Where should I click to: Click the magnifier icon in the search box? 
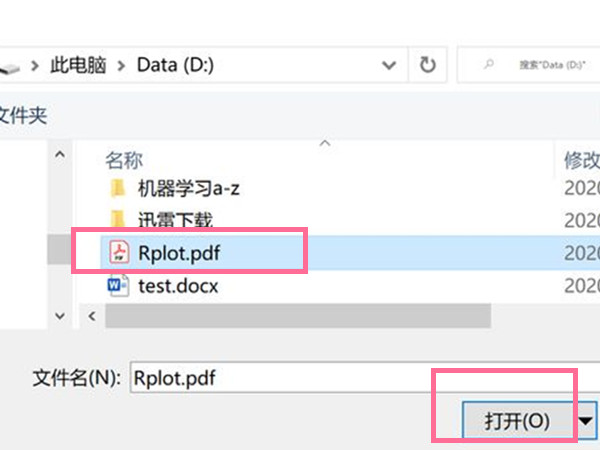coord(488,66)
